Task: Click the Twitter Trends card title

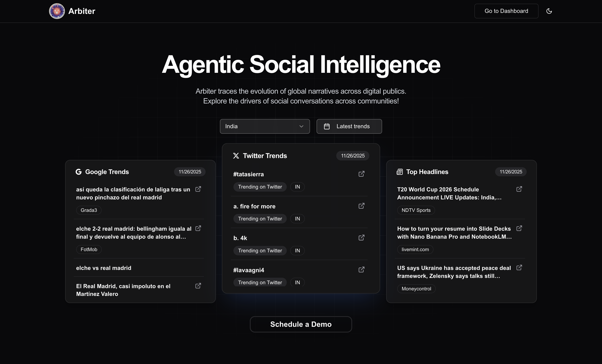Action: 265,156
